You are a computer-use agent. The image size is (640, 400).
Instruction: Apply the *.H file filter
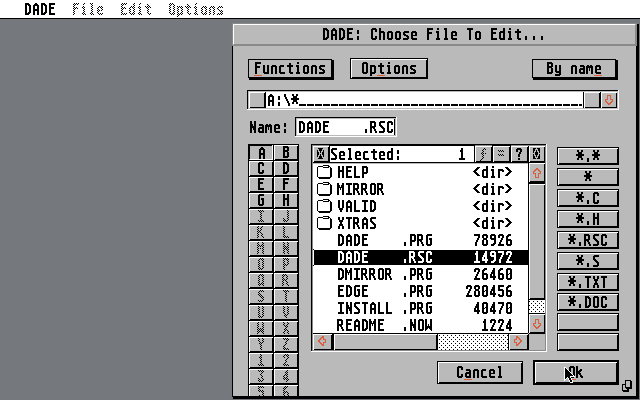587,219
